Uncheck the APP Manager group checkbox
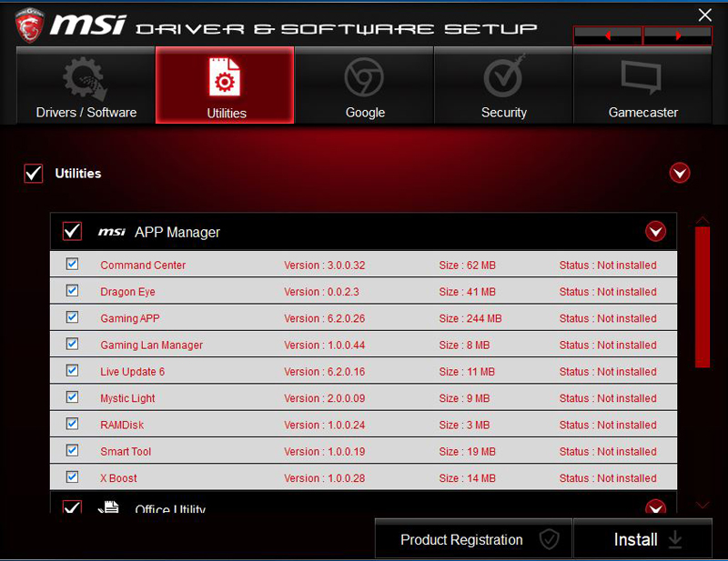This screenshot has width=728, height=561. (x=73, y=231)
